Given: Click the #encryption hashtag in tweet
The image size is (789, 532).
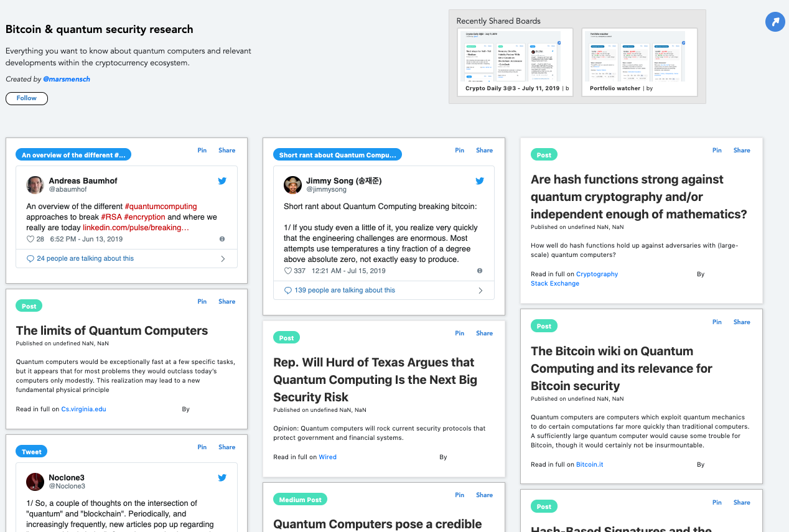Looking at the screenshot, I should tap(145, 217).
